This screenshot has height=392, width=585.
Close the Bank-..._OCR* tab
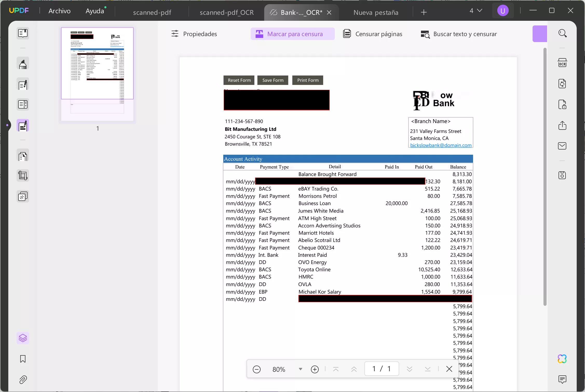(329, 12)
